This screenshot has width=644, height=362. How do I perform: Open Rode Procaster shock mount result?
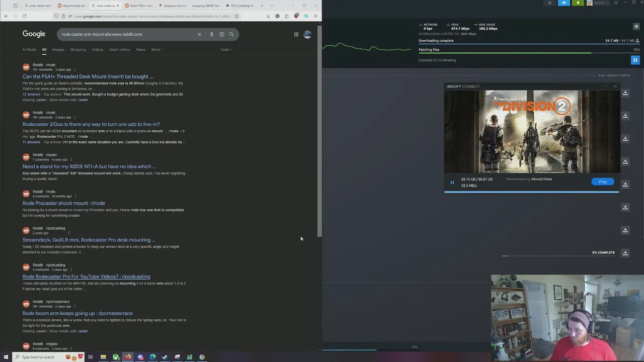(64, 203)
